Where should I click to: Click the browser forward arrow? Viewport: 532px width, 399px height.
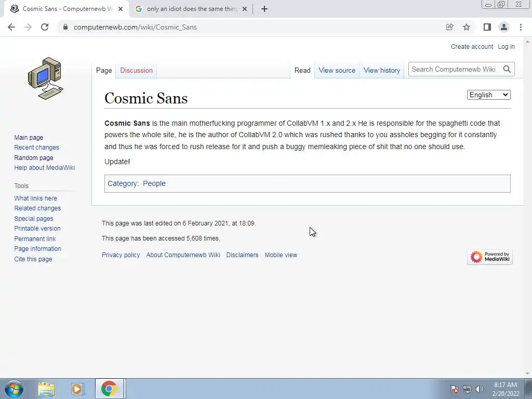(28, 27)
